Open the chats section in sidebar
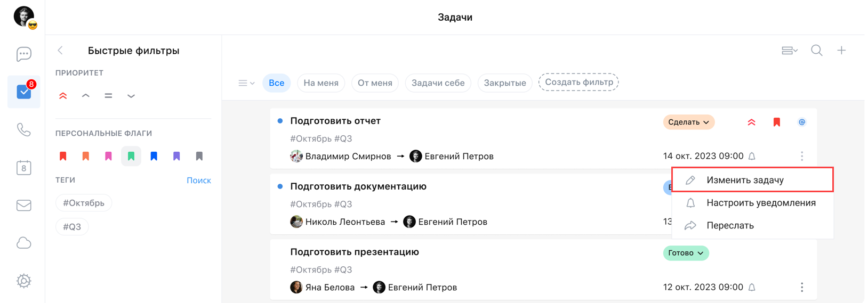Image resolution: width=868 pixels, height=303 pixels. [23, 54]
